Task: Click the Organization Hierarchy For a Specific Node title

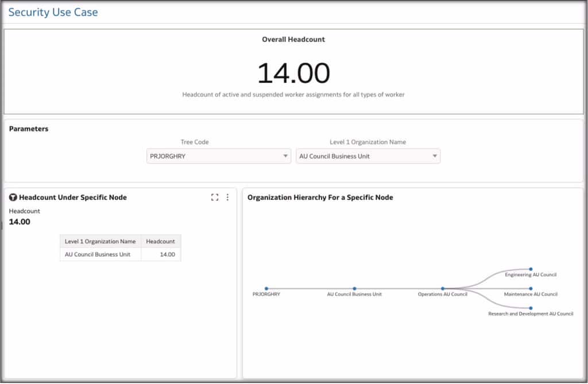Action: pos(319,197)
